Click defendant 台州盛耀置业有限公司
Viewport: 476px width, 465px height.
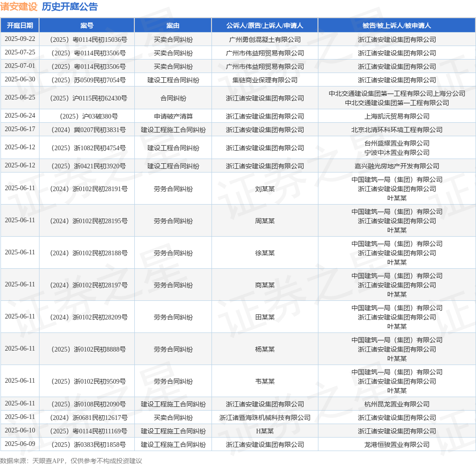(397, 143)
